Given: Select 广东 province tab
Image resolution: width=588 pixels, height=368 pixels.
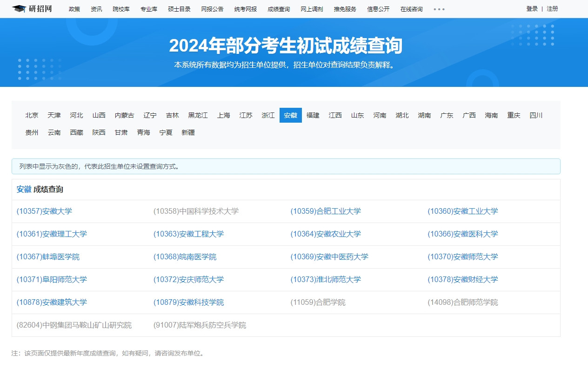Looking at the screenshot, I should 447,115.
